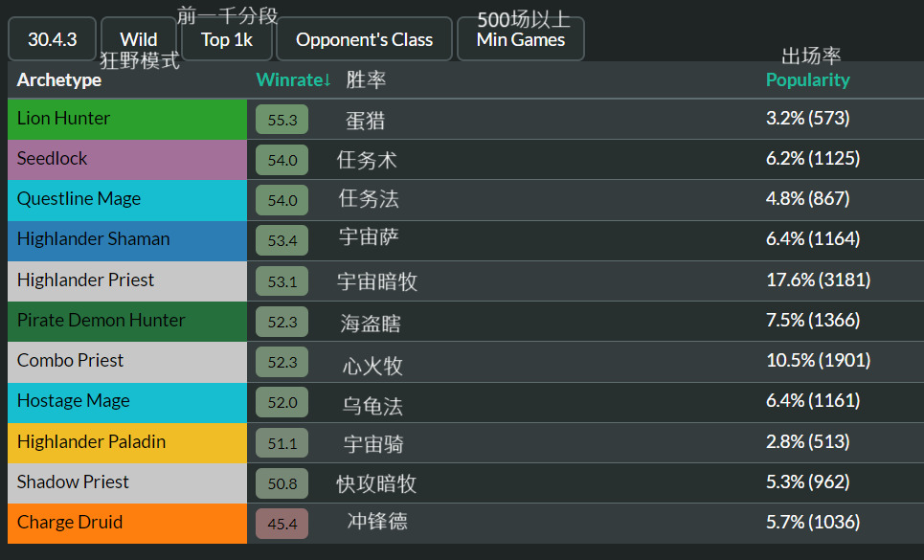Open the Wild format dropdown
The height and width of the screenshot is (560, 924).
click(x=139, y=39)
